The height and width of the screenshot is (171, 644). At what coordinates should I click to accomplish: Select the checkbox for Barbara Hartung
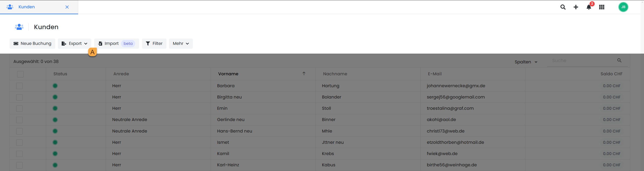pyautogui.click(x=19, y=86)
